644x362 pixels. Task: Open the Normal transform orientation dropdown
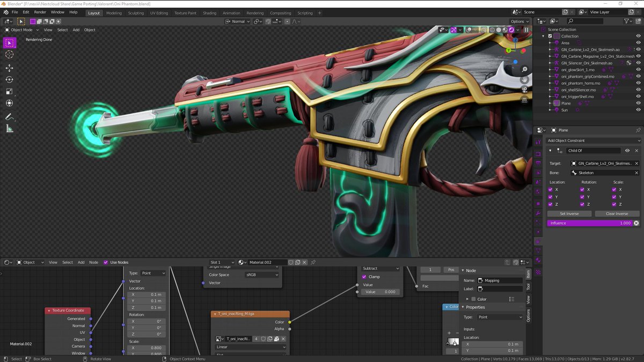point(238,21)
